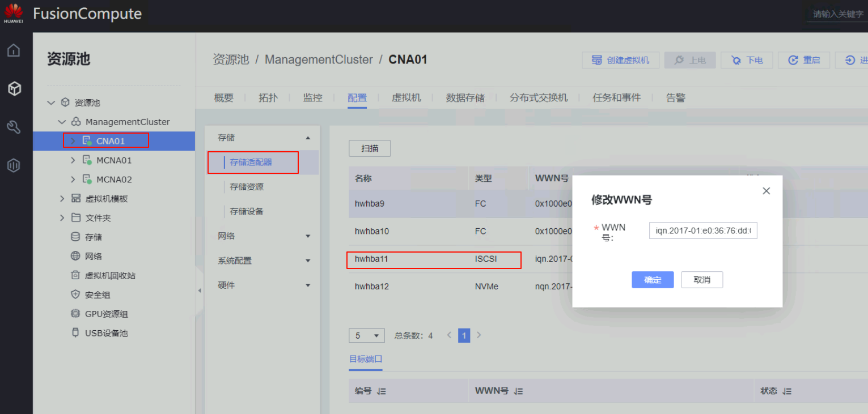Screen dimensions: 868x414
Task: Switch to the 虚拟机 tab
Action: click(407, 98)
